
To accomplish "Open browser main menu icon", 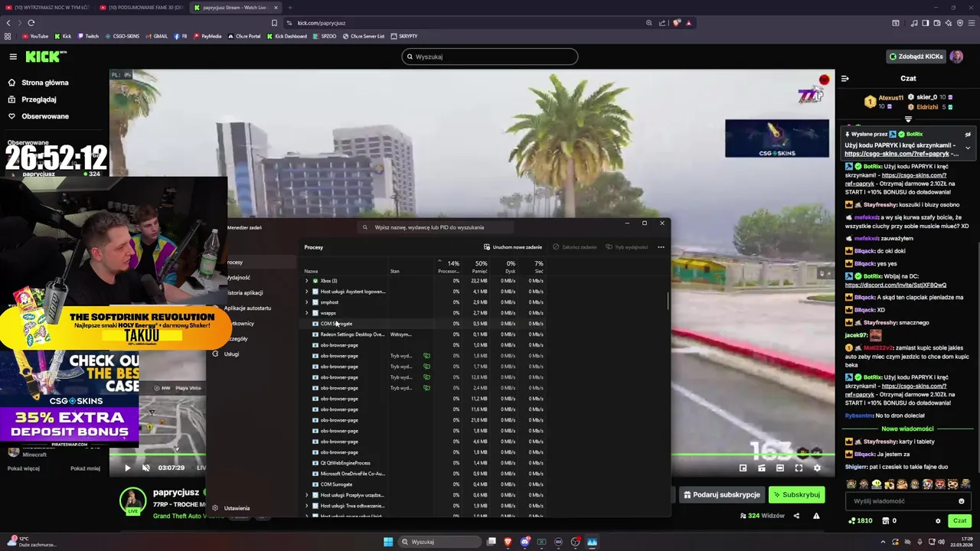I will (x=972, y=23).
